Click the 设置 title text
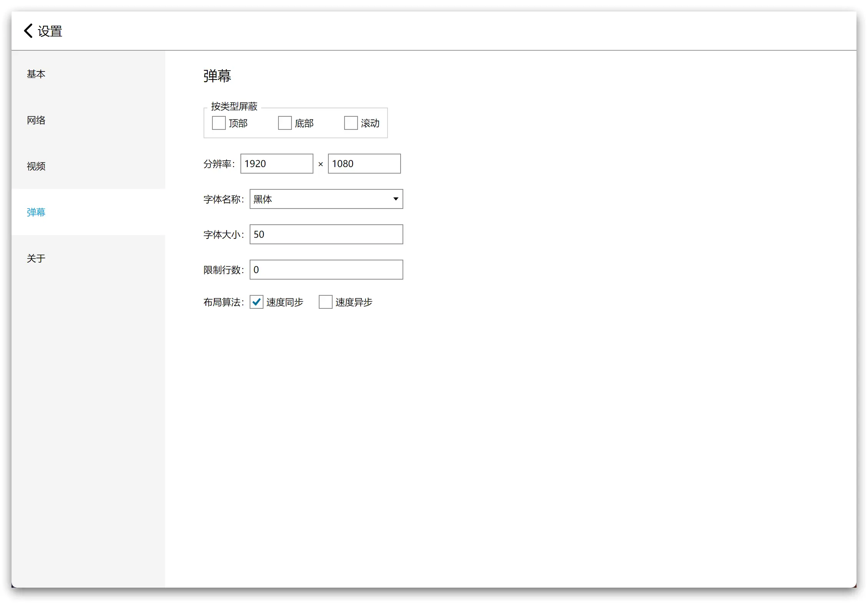 pyautogui.click(x=50, y=31)
